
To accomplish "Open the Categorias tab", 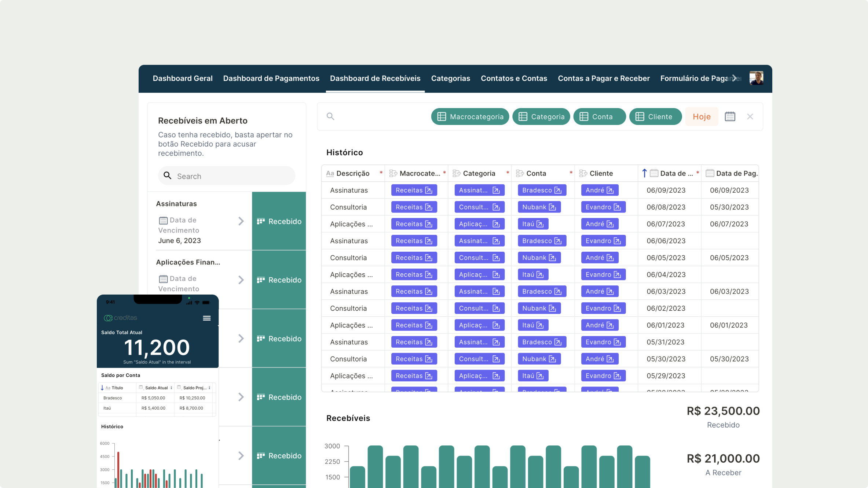I will pos(450,78).
